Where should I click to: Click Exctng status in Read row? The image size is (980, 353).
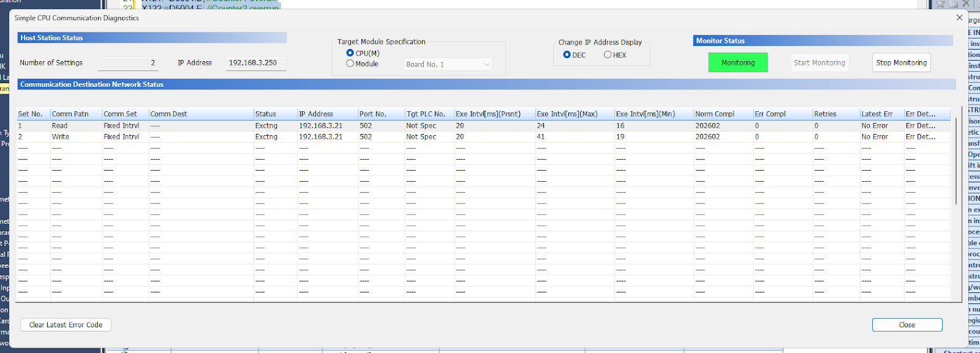click(266, 125)
